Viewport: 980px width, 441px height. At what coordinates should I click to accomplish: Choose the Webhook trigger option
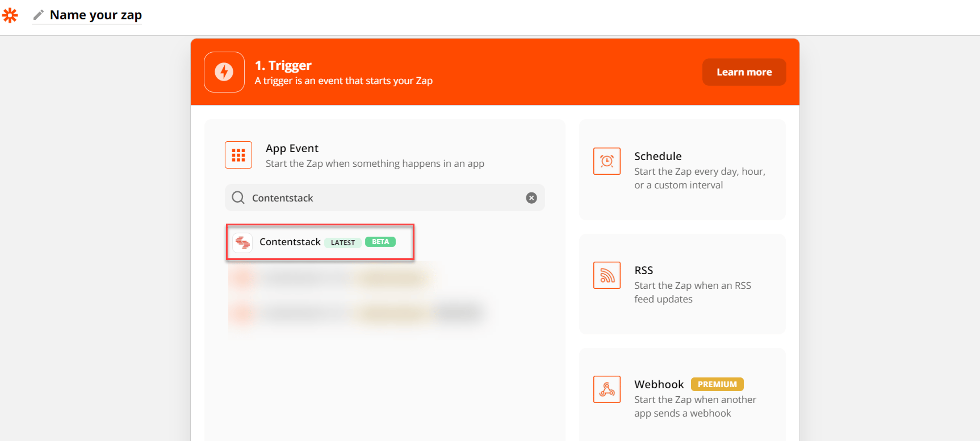pos(682,396)
